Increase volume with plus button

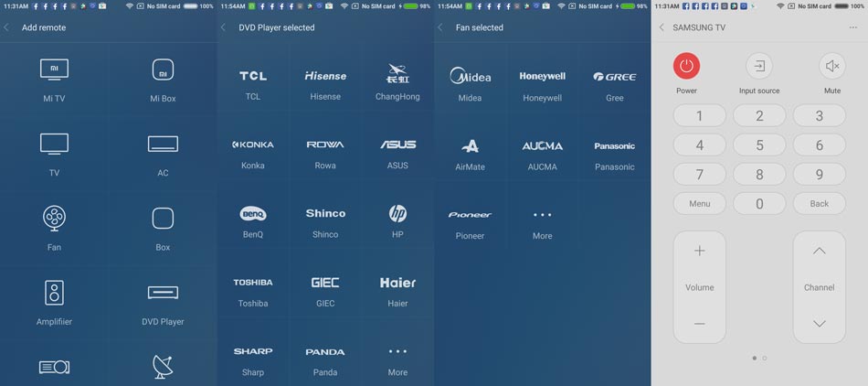(700, 251)
